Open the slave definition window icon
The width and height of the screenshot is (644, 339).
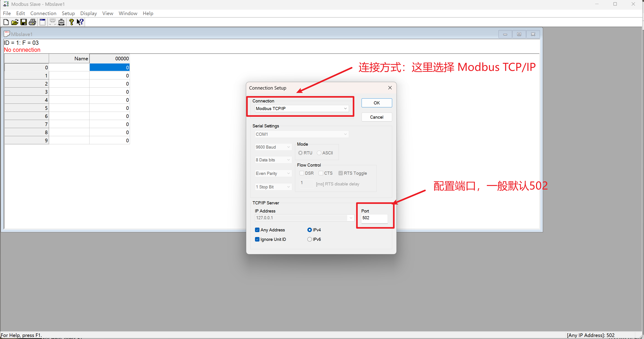pyautogui.click(x=42, y=22)
